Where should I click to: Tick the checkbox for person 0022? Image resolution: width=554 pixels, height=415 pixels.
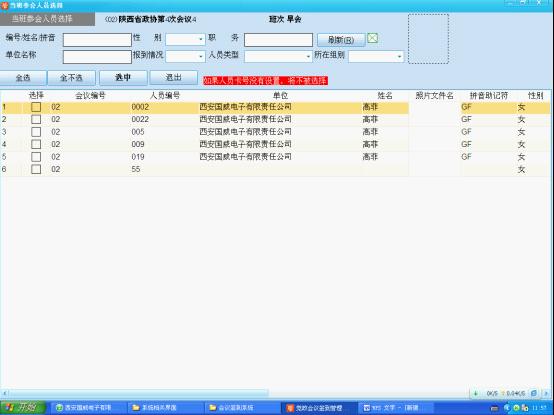click(36, 119)
